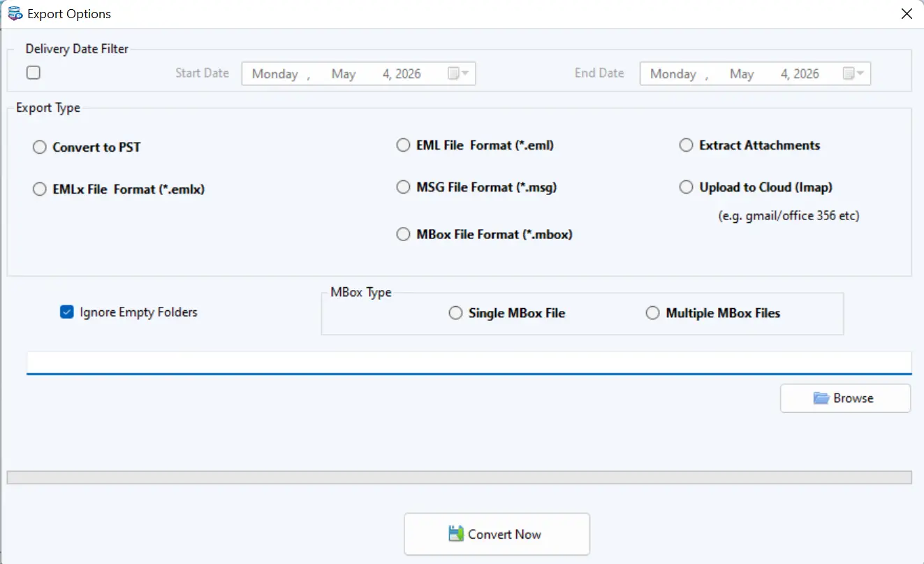
Task: Click the Export Options app icon in title bar
Action: tap(14, 13)
